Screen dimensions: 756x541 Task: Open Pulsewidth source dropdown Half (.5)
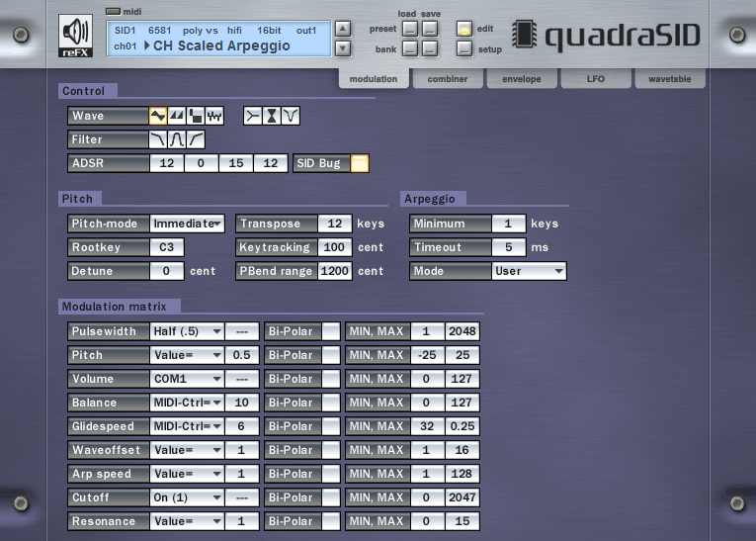187,331
